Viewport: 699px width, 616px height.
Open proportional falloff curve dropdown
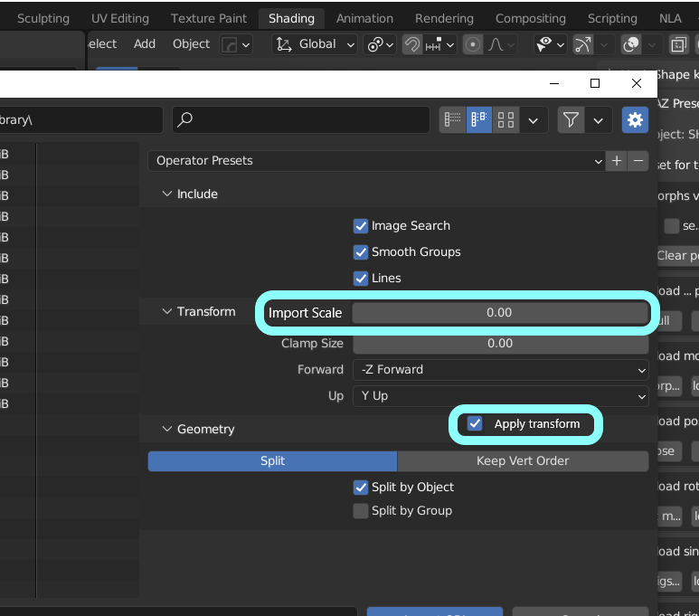[x=501, y=44]
